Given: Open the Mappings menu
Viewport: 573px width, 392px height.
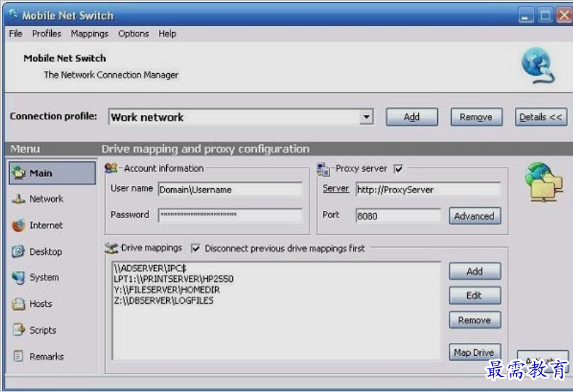Looking at the screenshot, I should tap(89, 33).
